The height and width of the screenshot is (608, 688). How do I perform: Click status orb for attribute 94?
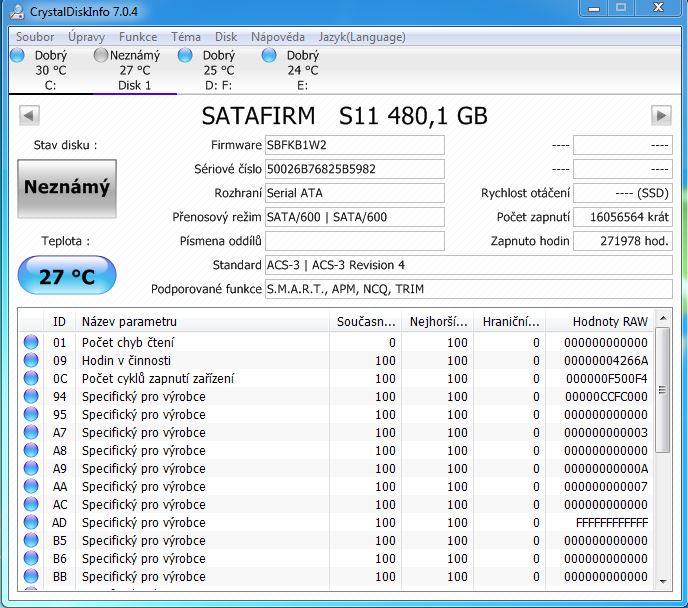(x=31, y=396)
